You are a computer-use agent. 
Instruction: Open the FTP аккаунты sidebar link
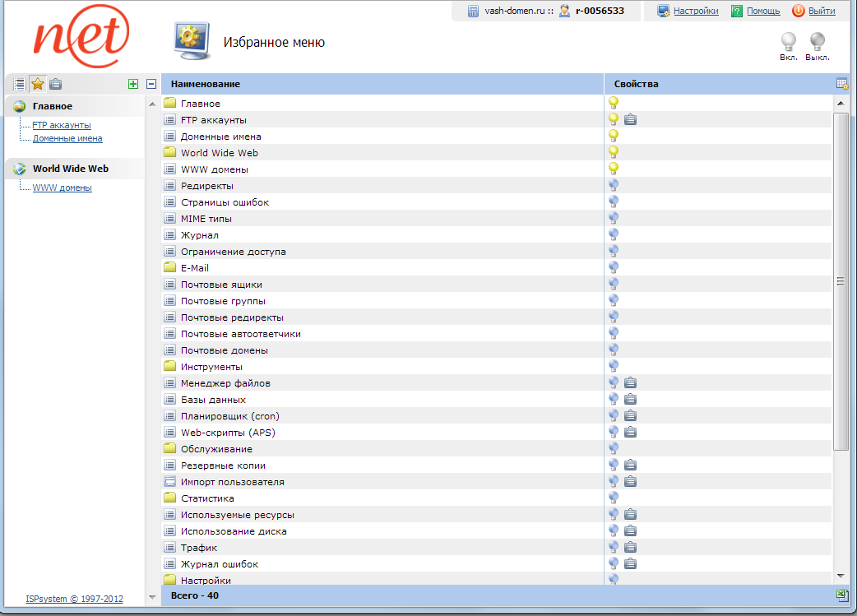pyautogui.click(x=62, y=125)
